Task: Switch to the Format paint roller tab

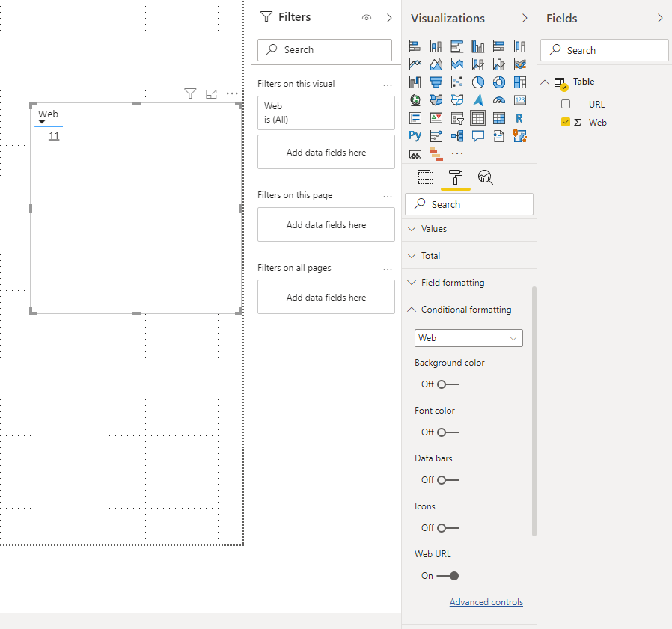Action: point(455,177)
